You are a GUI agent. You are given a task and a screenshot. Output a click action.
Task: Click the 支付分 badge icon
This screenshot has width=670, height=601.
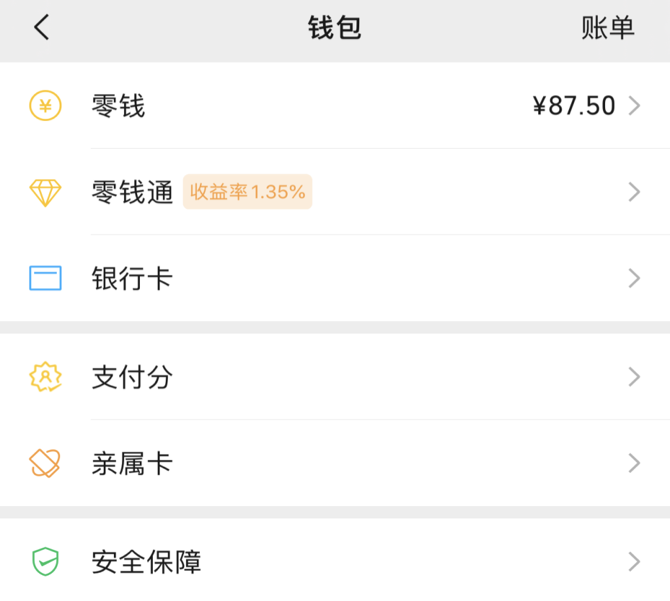point(45,377)
